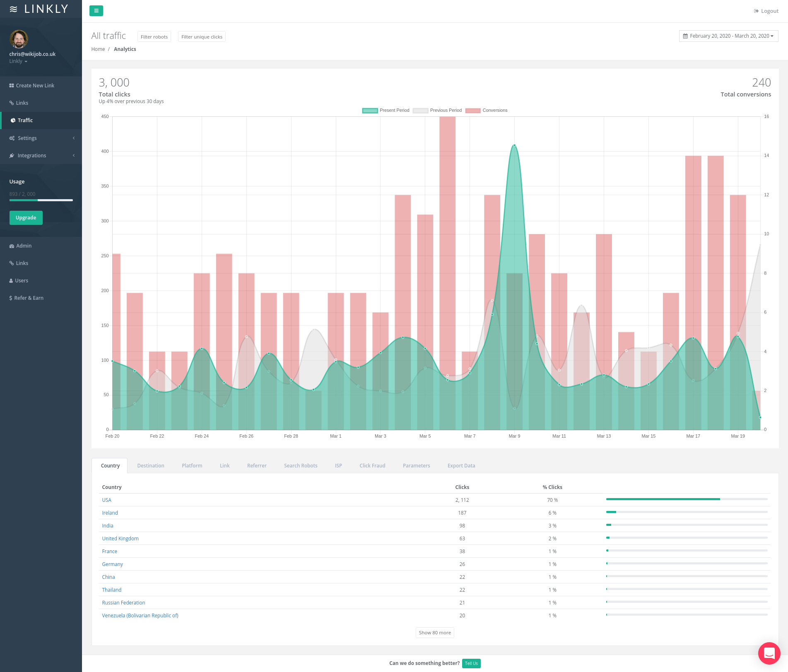Open Refer & Earn page
This screenshot has height=672, width=788.
click(29, 298)
